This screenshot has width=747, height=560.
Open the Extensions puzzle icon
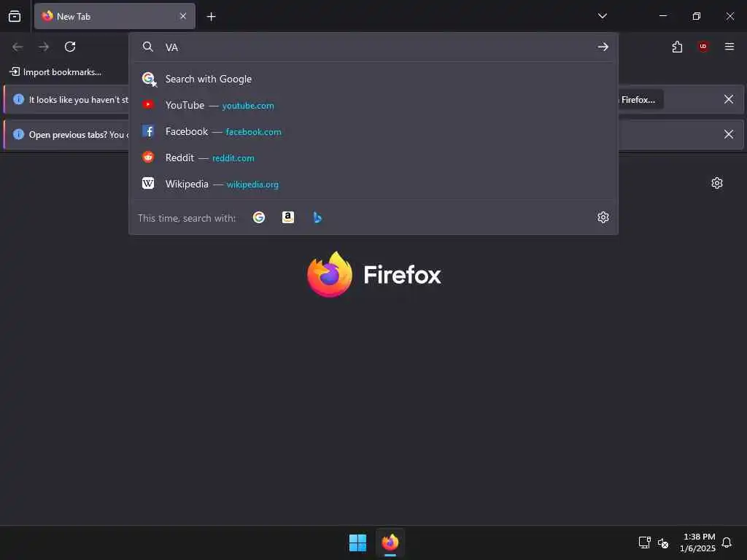(x=677, y=47)
